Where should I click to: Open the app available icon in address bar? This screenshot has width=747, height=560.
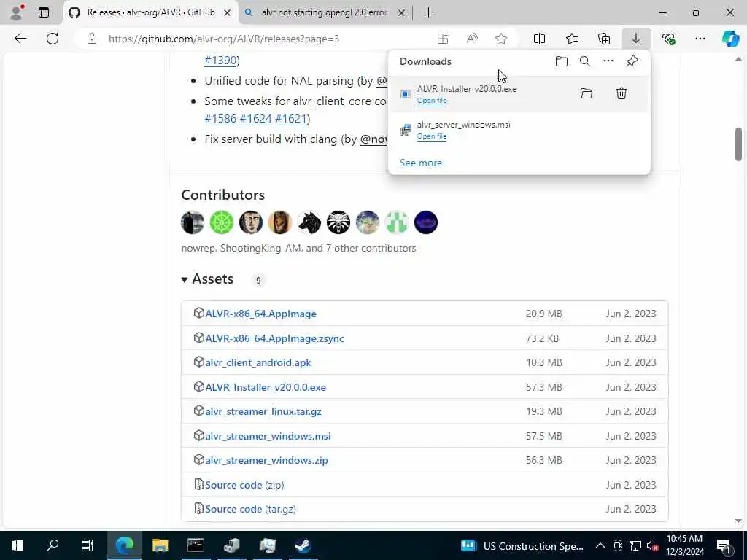coord(443,39)
